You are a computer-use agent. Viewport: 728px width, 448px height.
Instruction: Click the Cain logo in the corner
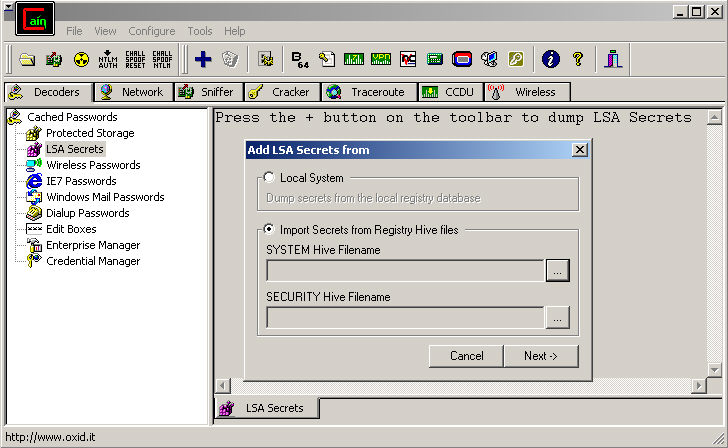coord(35,19)
